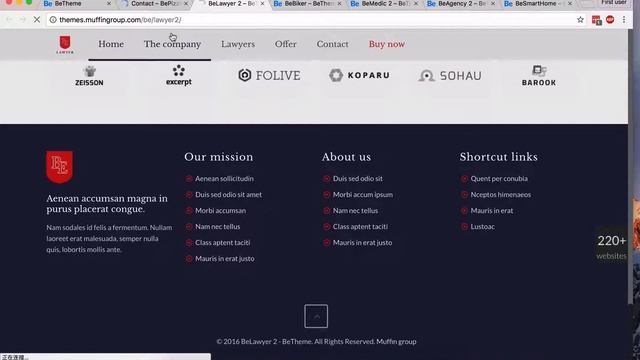Image resolution: width=640 pixels, height=360 pixels.
Task: Click the browser back arrow
Action: pyautogui.click(x=9, y=20)
